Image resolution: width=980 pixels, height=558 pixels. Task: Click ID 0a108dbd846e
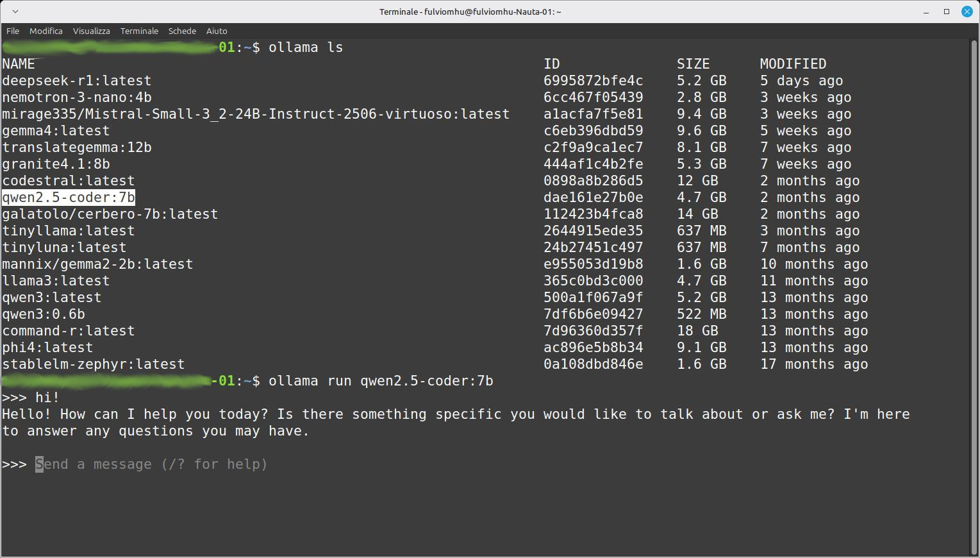tap(594, 364)
